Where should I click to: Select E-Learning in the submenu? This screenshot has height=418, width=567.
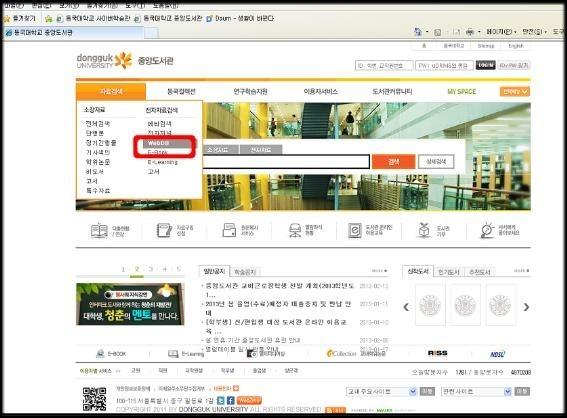(x=163, y=162)
